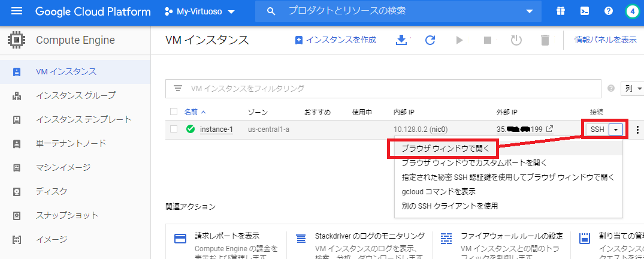Click the reset power toolbar icon
Viewport: 644px width, 259px height.
(516, 40)
